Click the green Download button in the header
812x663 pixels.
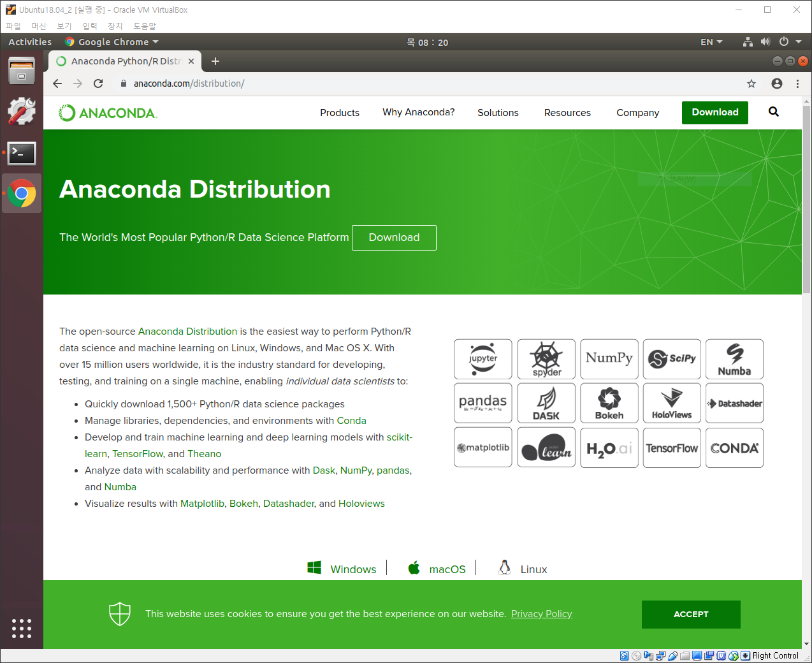tap(715, 112)
